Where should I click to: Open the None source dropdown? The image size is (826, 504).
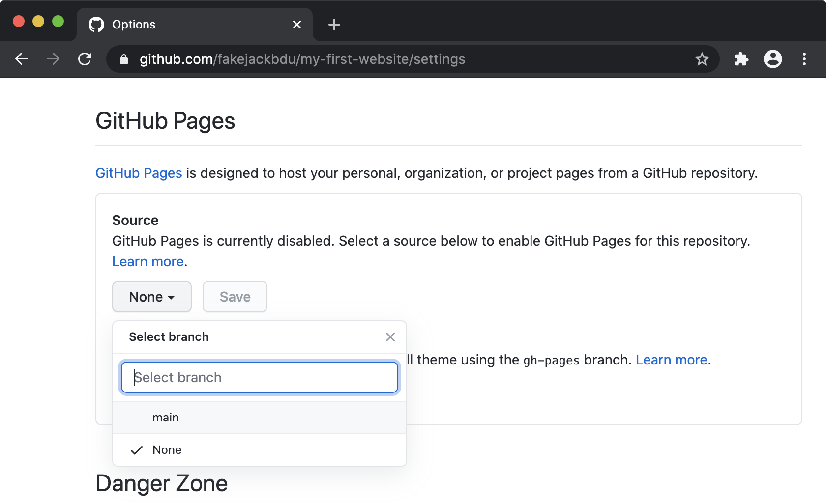coord(152,297)
